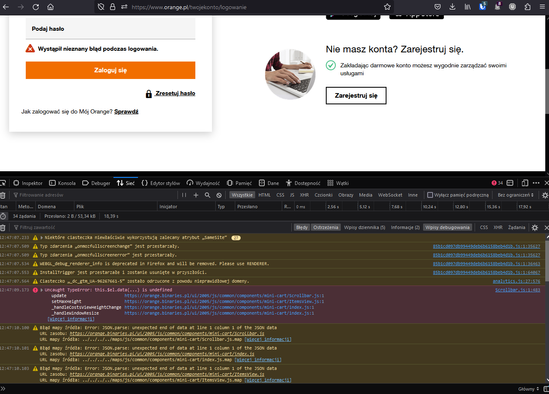Open 'Bez ograniczeń' throttling dropdown
Screen dimensions: 549x394
click(x=515, y=195)
